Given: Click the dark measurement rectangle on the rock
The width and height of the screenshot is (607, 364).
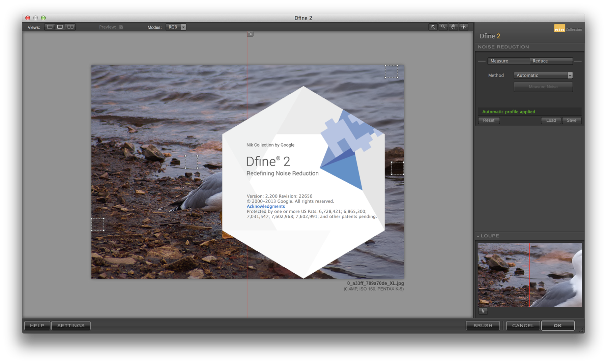Looking at the screenshot, I should point(398,168).
